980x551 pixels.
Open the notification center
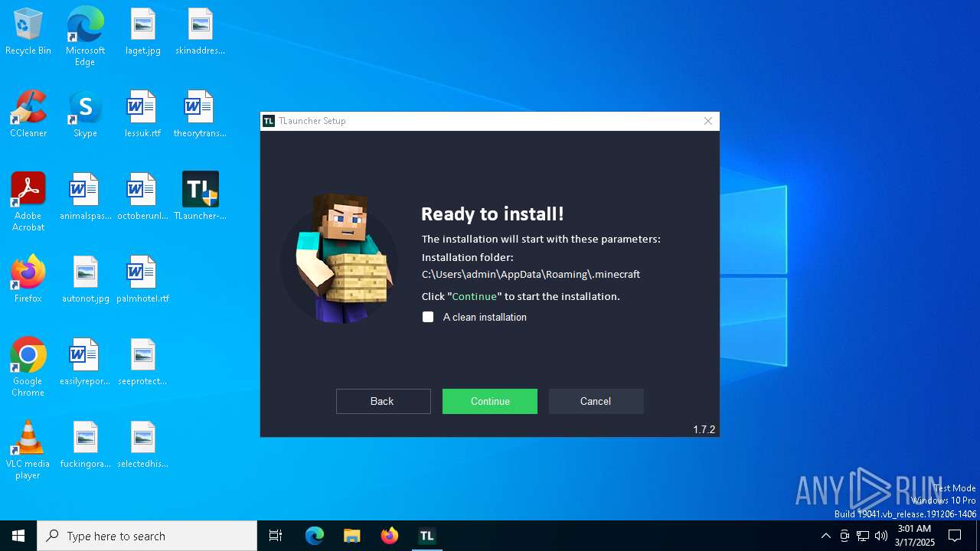[x=955, y=536]
